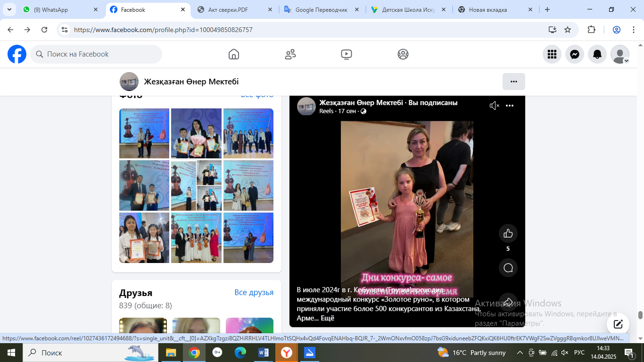Switch to the 'Детская Школа Иску' tab
The width and height of the screenshot is (644, 362).
click(x=408, y=9)
